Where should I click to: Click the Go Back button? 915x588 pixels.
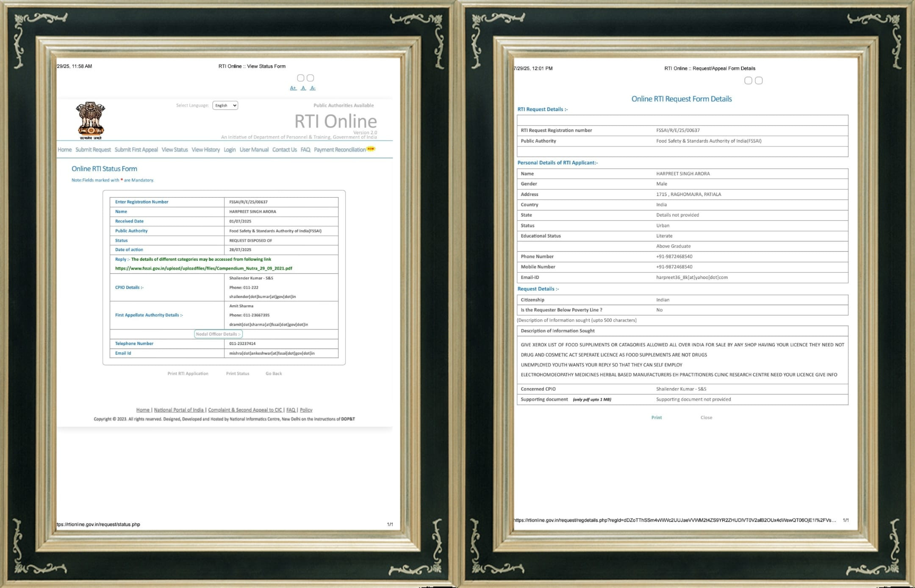click(x=274, y=374)
